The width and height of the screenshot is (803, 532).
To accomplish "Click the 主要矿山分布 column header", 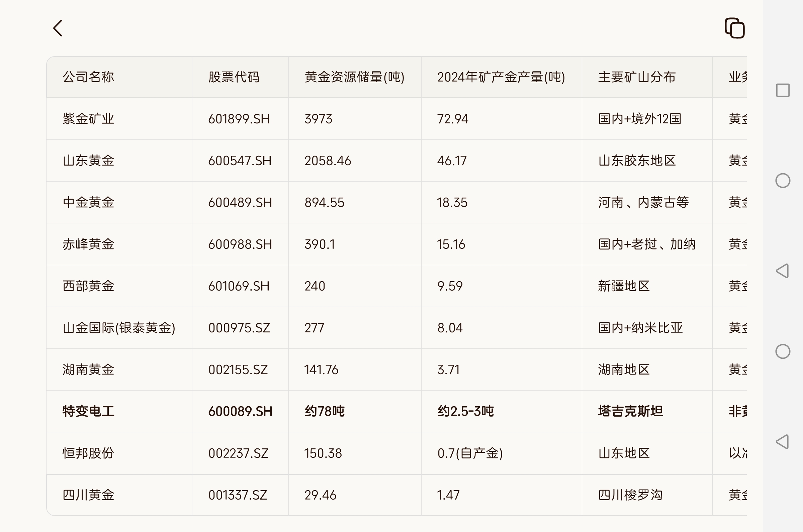I will point(637,77).
